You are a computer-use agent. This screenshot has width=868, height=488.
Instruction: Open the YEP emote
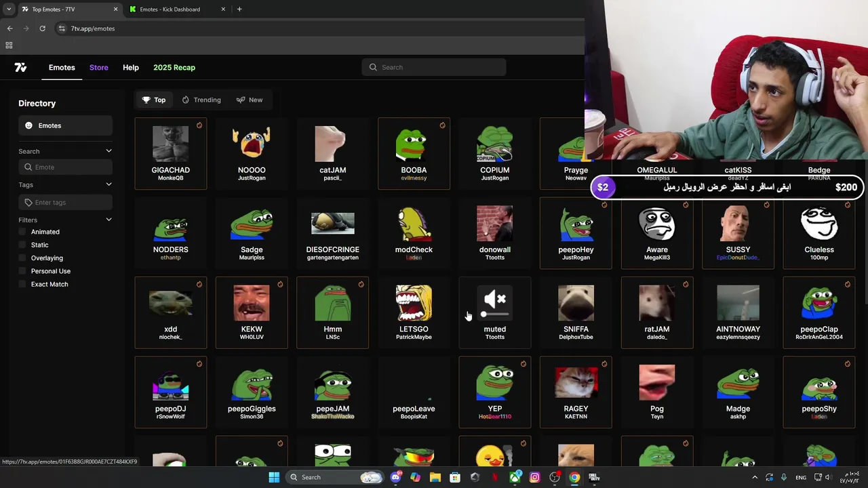495,392
